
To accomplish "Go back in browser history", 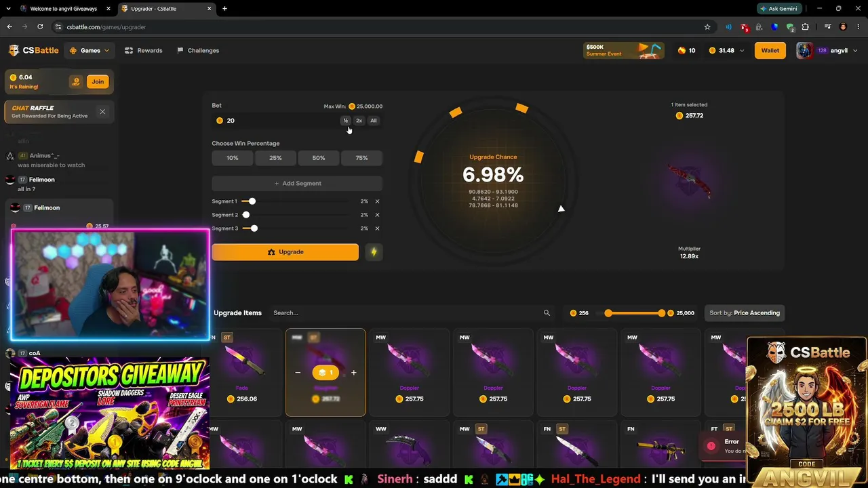I will (9, 27).
